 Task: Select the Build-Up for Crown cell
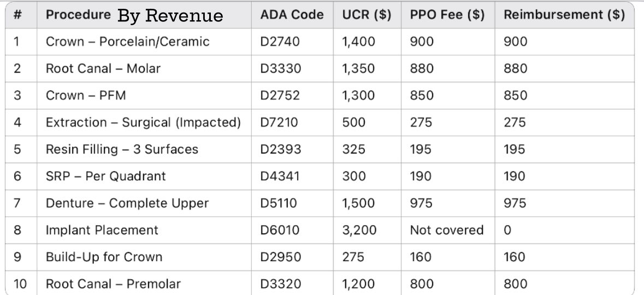tap(104, 257)
